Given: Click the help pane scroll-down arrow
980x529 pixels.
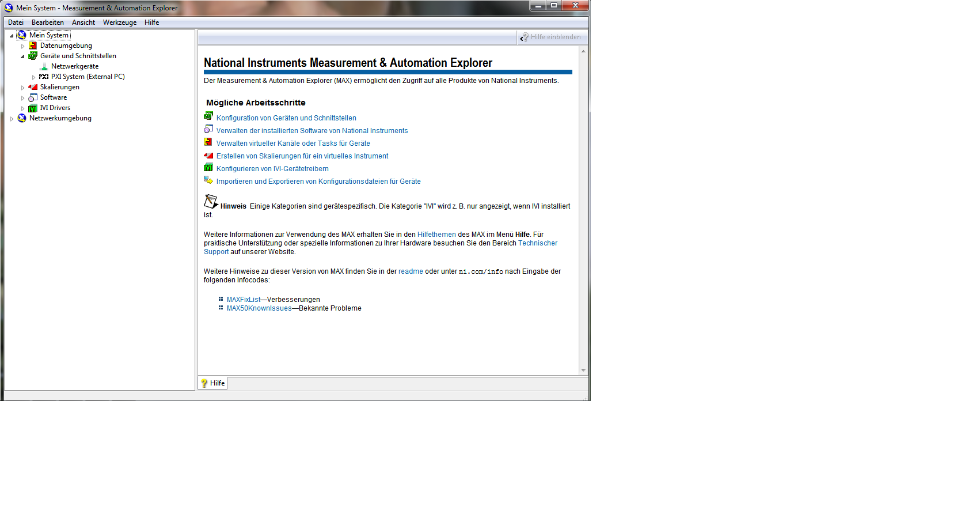Looking at the screenshot, I should click(583, 371).
